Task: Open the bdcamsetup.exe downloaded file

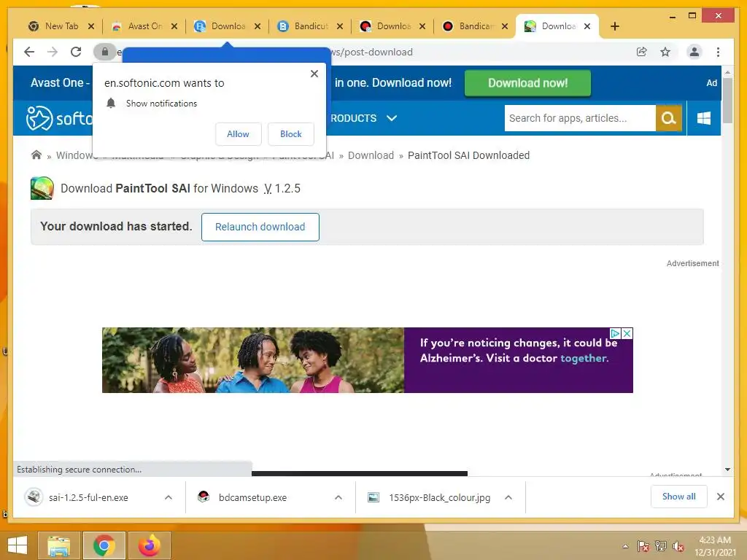Action: coord(253,497)
